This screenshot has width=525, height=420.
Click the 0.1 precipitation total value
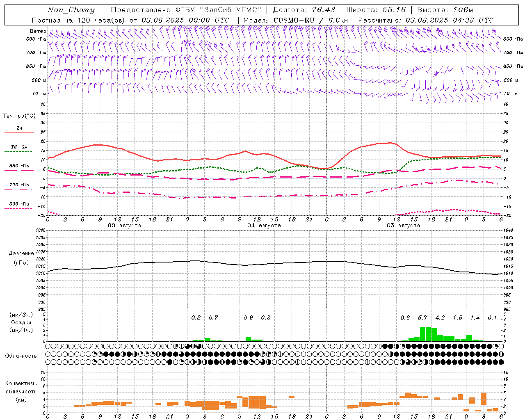(492, 317)
